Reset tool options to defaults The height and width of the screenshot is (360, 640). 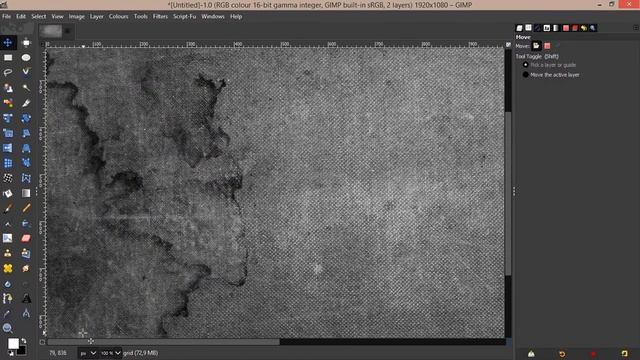coord(624,354)
